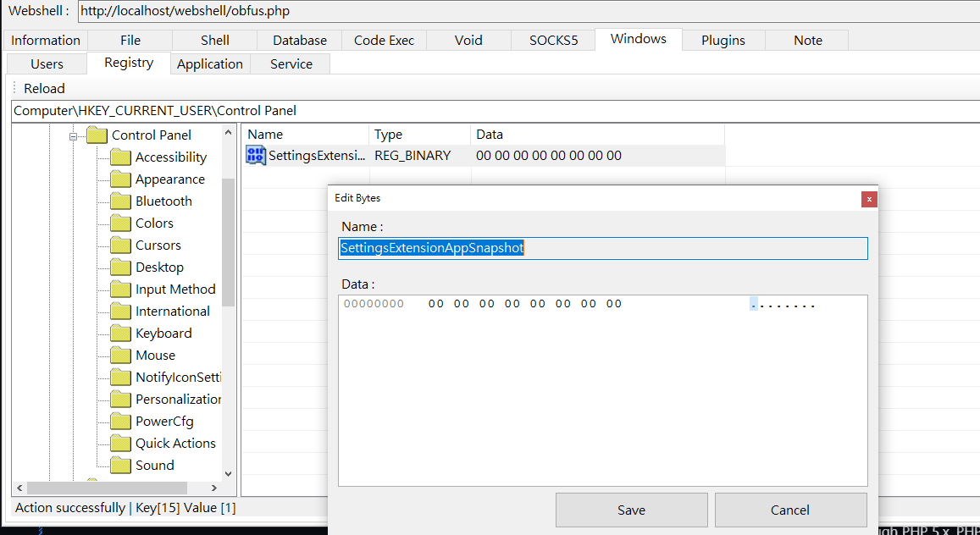
Task: Click the tree scroll up arrow
Action: 228,132
